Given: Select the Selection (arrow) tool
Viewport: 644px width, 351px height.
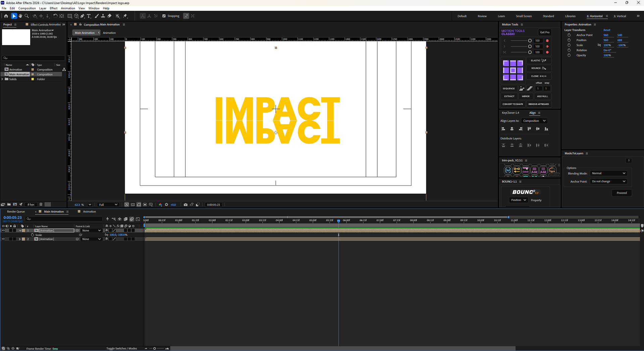Looking at the screenshot, I should (14, 16).
